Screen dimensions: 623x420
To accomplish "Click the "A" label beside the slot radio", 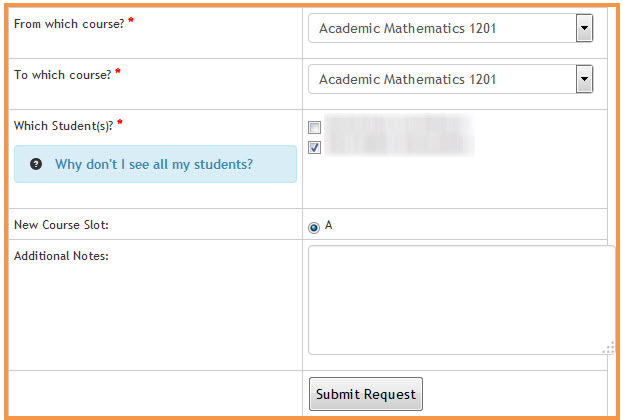I will [x=328, y=225].
